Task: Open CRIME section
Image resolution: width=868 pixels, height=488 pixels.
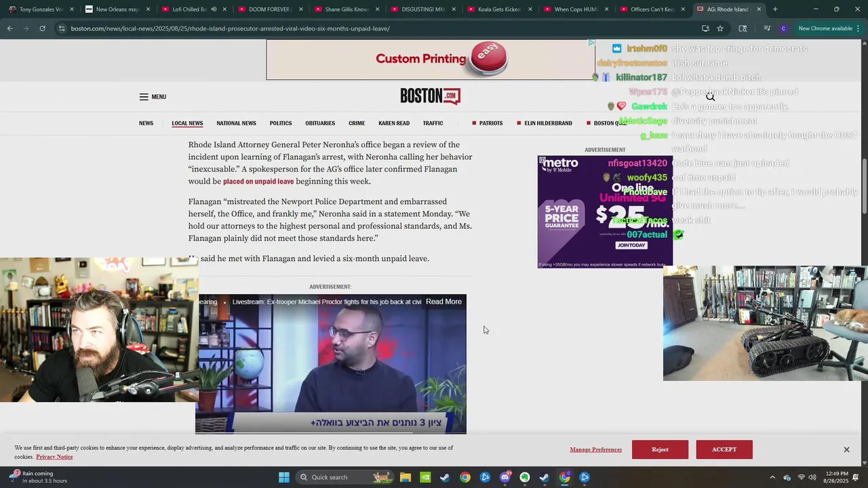Action: (357, 123)
